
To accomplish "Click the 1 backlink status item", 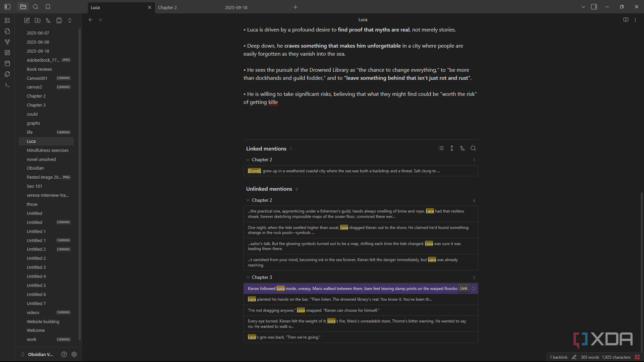I will [x=558, y=357].
